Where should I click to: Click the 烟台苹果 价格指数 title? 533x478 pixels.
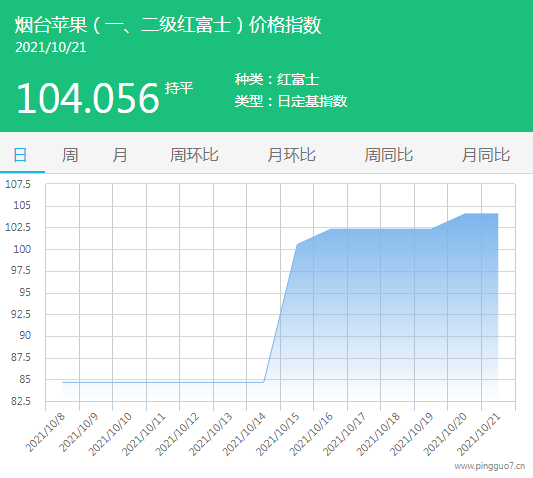168,25
